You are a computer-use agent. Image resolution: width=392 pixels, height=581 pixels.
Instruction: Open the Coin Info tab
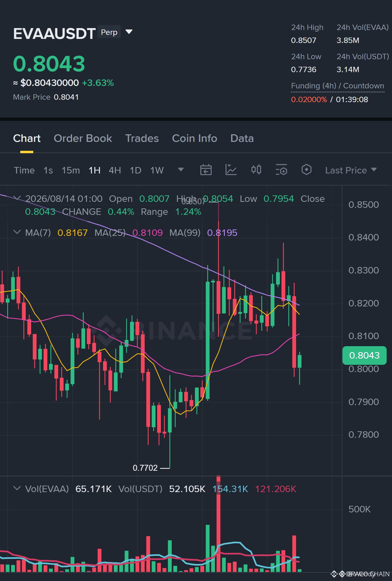tap(195, 138)
